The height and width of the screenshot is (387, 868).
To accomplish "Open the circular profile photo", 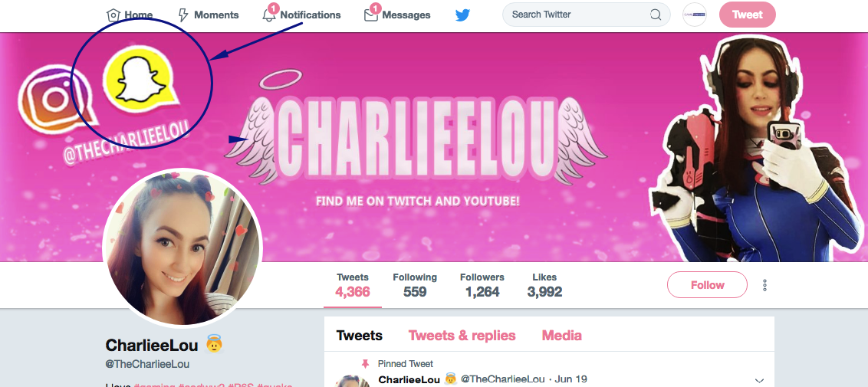I will point(182,248).
